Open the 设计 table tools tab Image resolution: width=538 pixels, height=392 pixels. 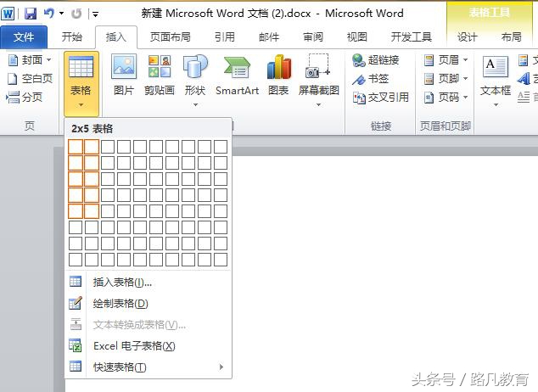pyautogui.click(x=467, y=36)
